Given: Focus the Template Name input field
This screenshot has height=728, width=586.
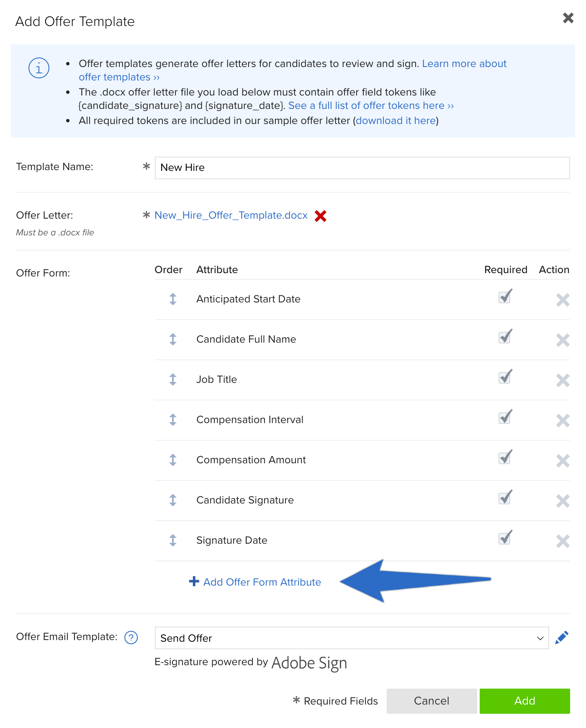Looking at the screenshot, I should [362, 168].
